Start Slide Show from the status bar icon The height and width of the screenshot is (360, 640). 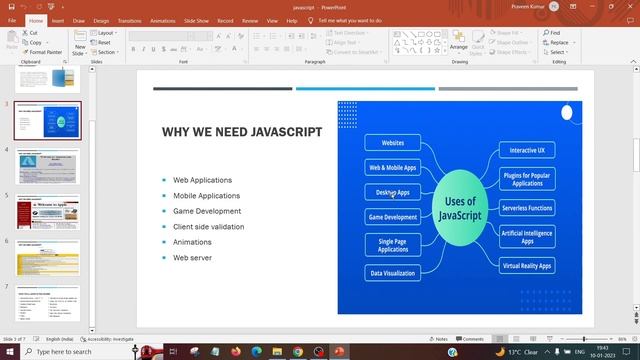pyautogui.click(x=550, y=339)
